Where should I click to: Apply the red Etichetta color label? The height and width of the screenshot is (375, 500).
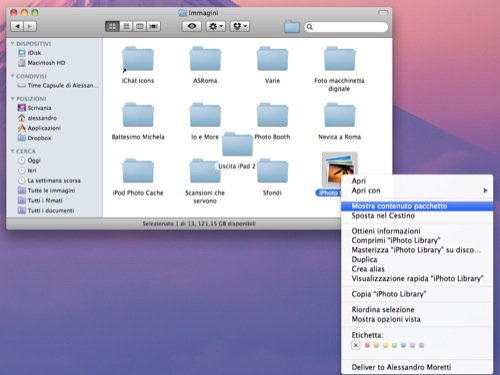click(367, 345)
